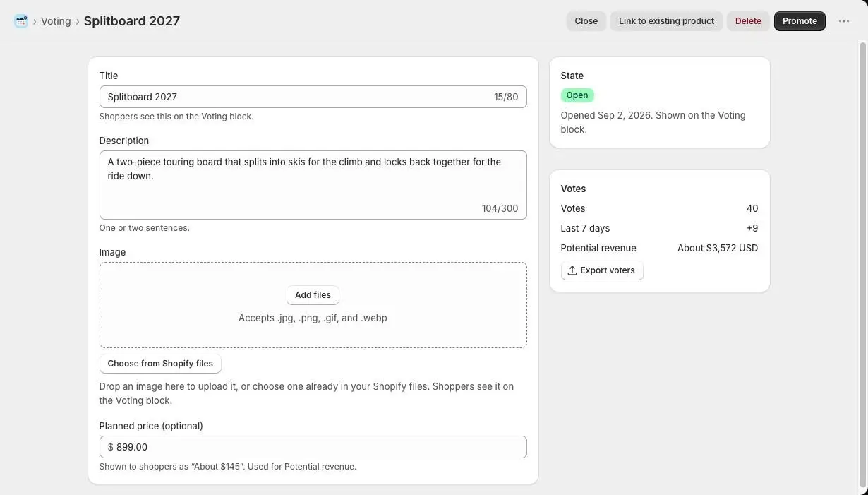
Task: Click the Potential revenue label
Action: pyautogui.click(x=598, y=248)
